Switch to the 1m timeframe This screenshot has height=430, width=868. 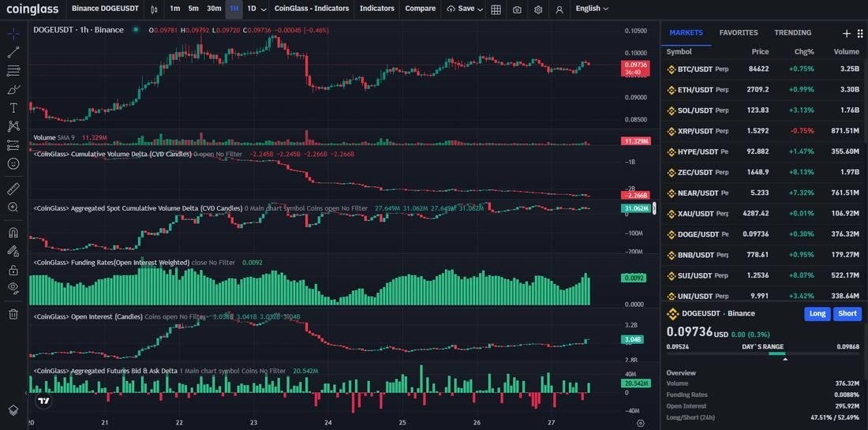(175, 9)
